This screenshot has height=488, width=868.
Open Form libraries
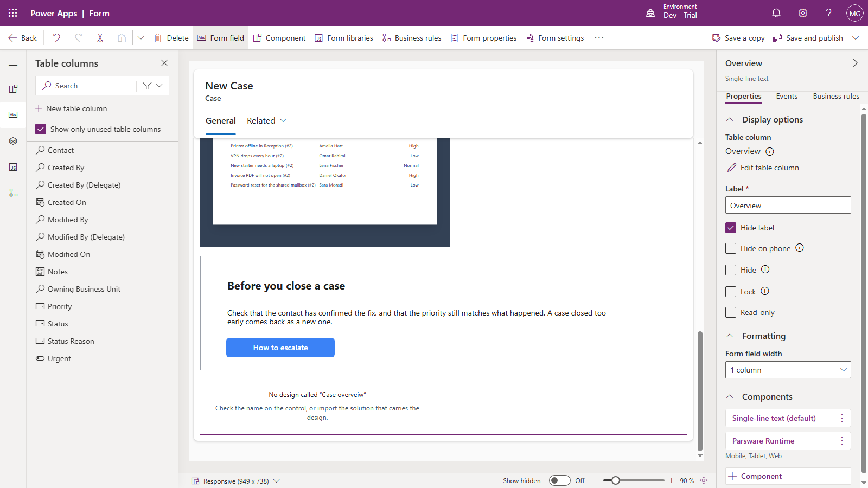pos(344,38)
